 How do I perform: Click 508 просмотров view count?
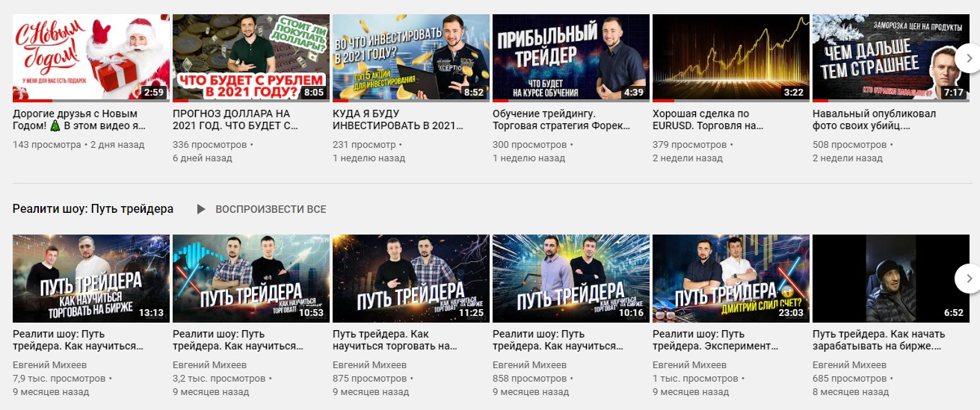849,144
